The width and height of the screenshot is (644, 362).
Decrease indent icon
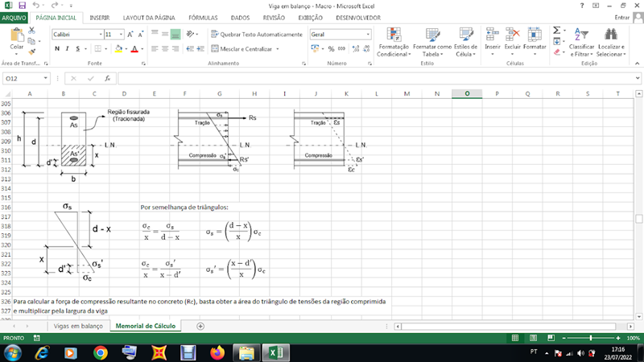190,49
